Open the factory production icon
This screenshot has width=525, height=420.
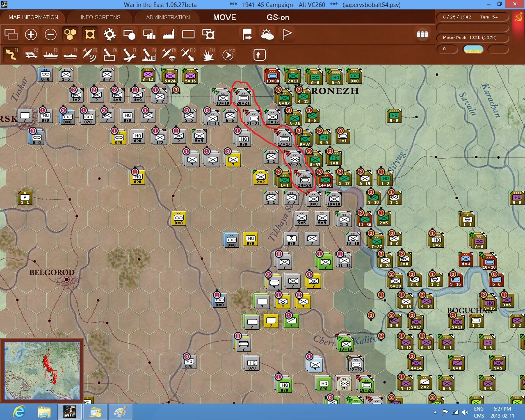tap(169, 34)
